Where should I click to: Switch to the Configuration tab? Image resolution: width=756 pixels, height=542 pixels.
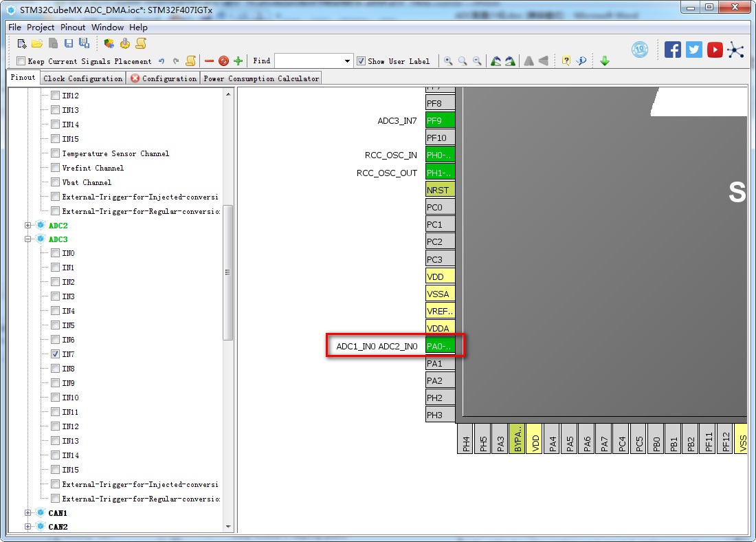[164, 78]
